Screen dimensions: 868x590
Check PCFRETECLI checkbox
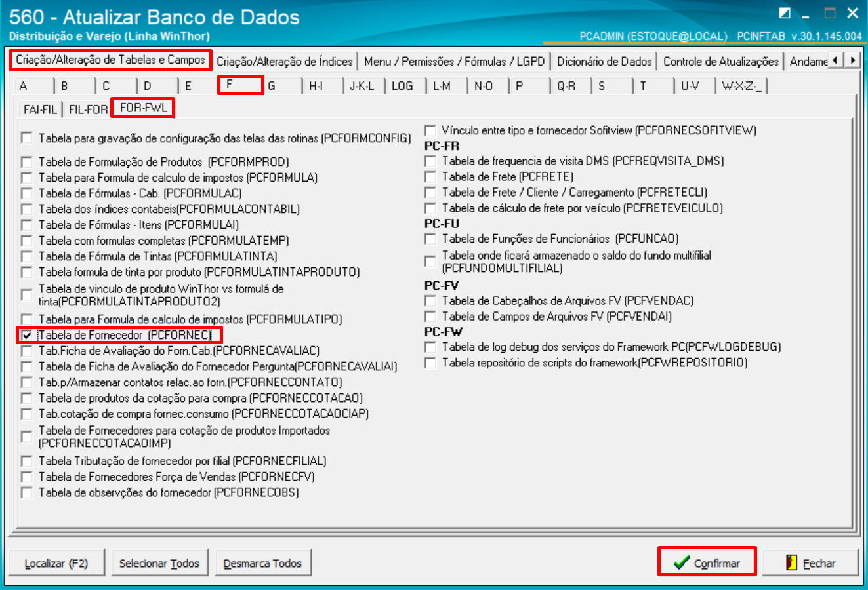click(x=430, y=192)
